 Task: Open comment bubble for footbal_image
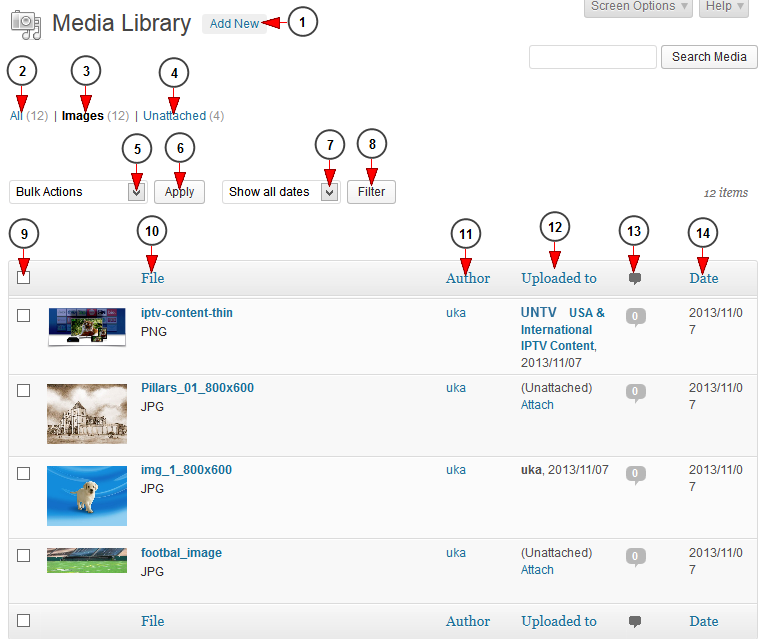coord(635,557)
